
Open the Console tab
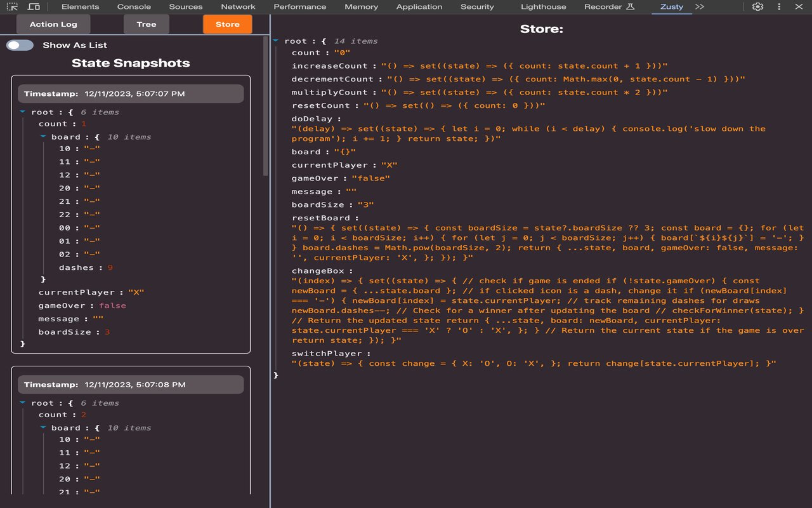pos(134,6)
